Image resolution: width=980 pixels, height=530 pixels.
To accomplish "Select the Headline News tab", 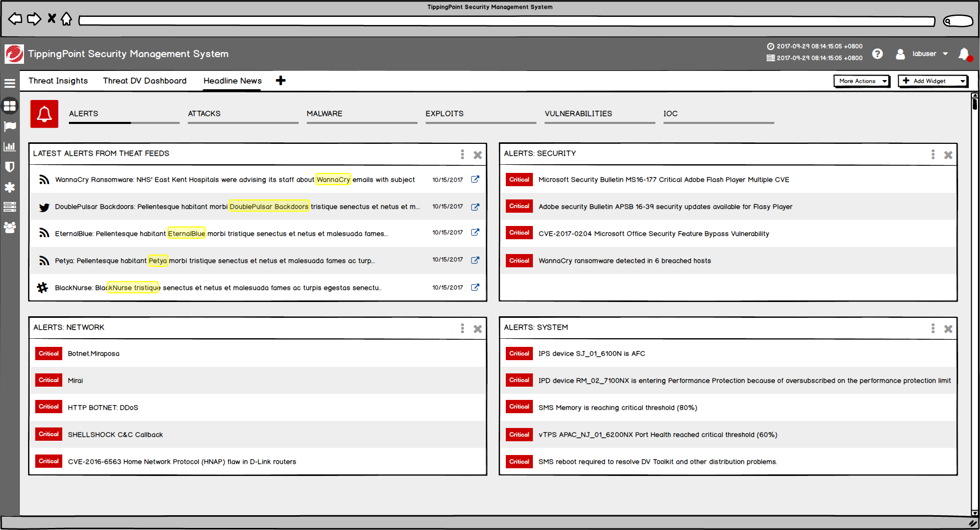I will click(x=233, y=81).
